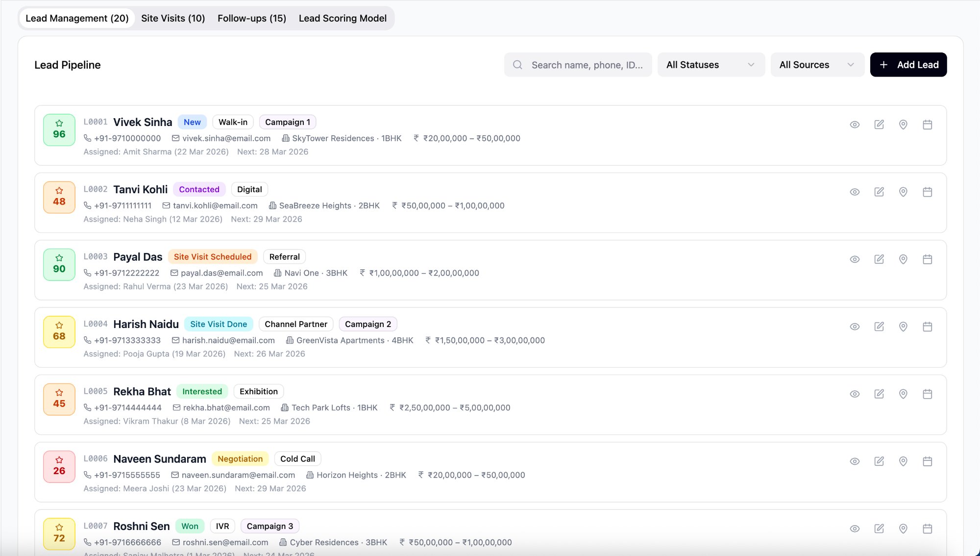
Task: Click phone number +91-9711111111
Action: [123, 205]
